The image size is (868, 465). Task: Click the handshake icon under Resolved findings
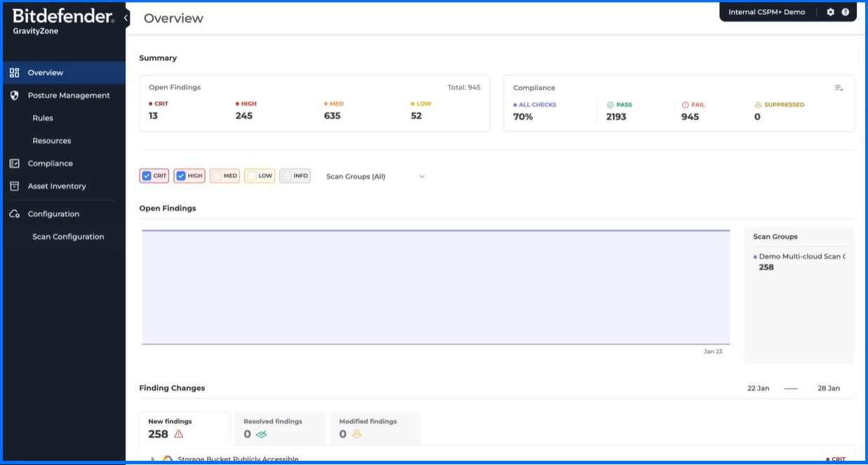pos(262,434)
